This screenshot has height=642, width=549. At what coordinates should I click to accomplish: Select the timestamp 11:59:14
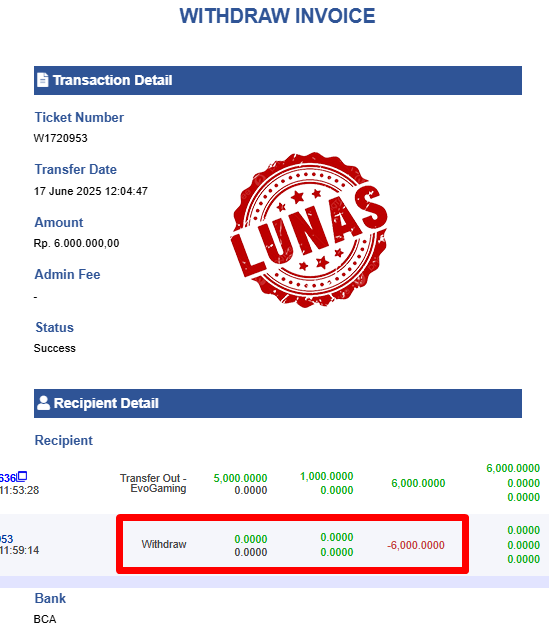tap(19, 550)
